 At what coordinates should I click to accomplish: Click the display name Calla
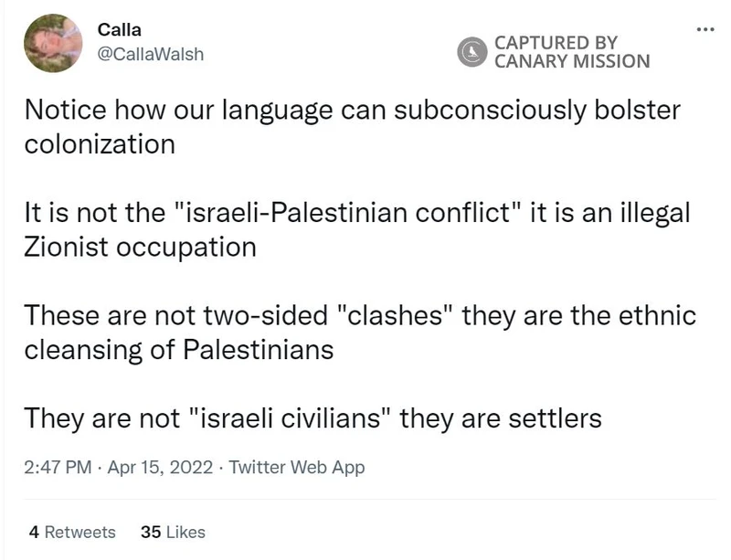coord(120,29)
